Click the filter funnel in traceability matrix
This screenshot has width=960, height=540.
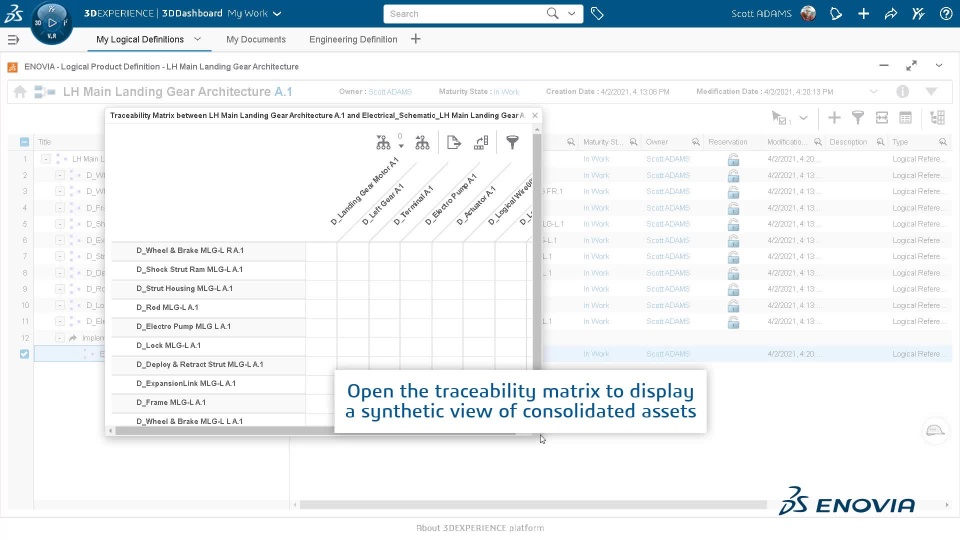pos(512,143)
